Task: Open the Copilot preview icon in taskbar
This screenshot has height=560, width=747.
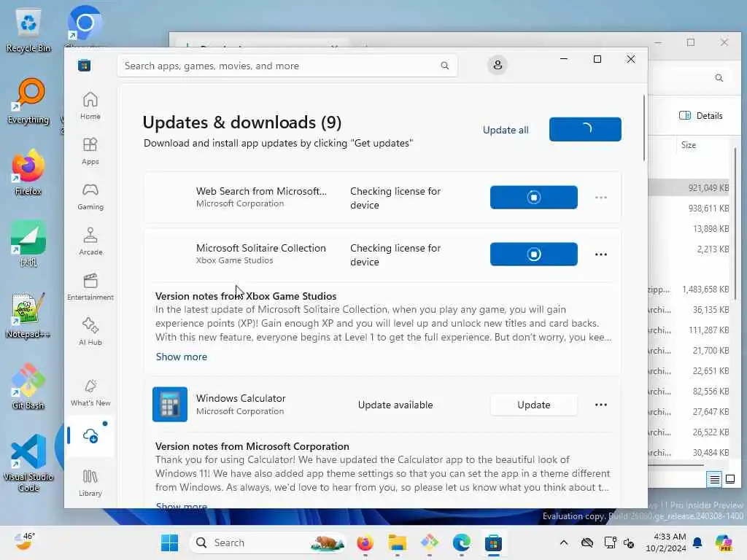Action: 724,542
